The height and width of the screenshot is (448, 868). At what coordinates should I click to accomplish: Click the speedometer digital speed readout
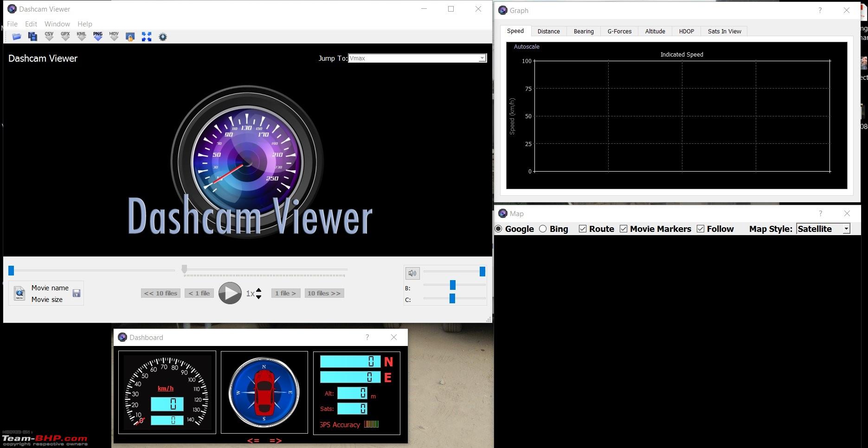point(167,404)
